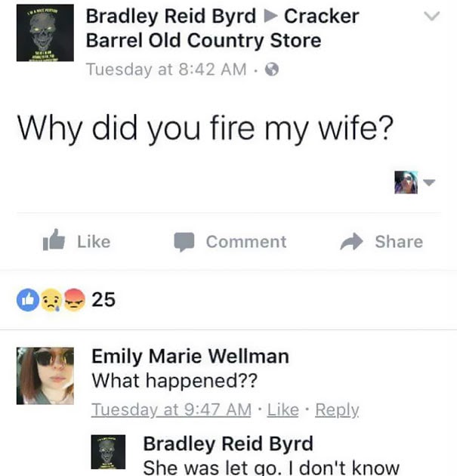Open Bradley Reid Byrd's skull profile picture
457x476 pixels.
(45, 32)
